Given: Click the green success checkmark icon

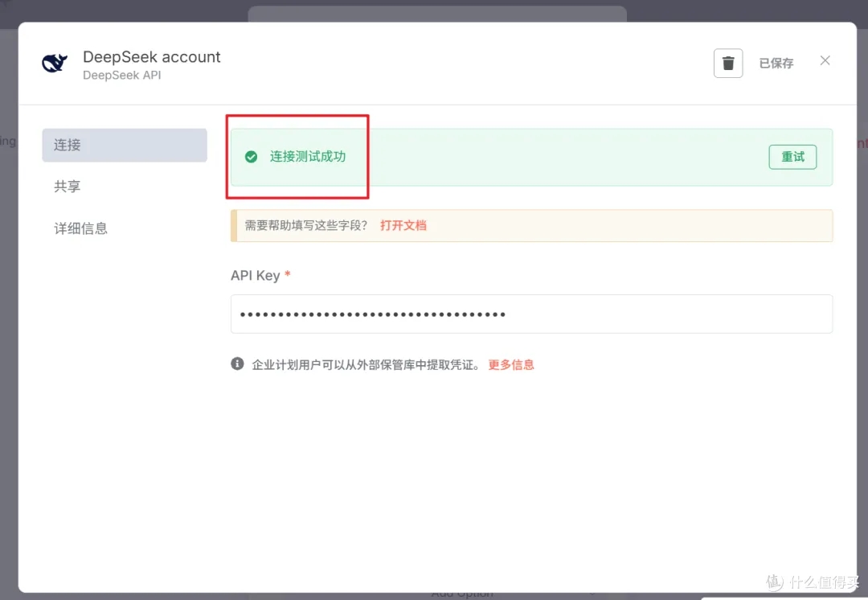Looking at the screenshot, I should tap(252, 157).
